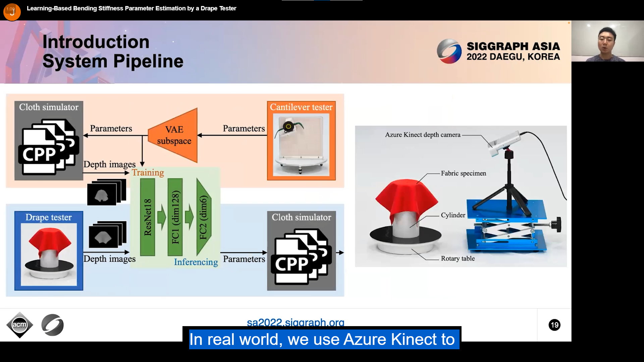
Task: Click the slide number 19 badge
Action: [x=554, y=325]
